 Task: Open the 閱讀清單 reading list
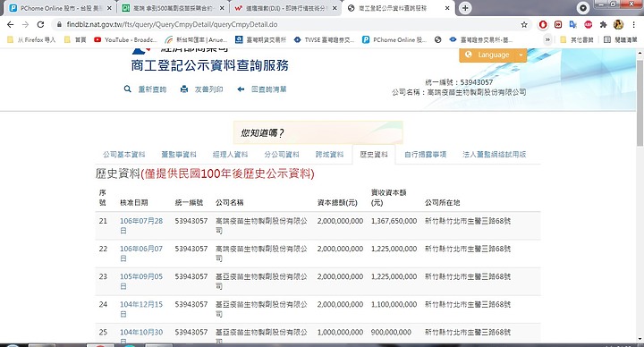(x=621, y=40)
